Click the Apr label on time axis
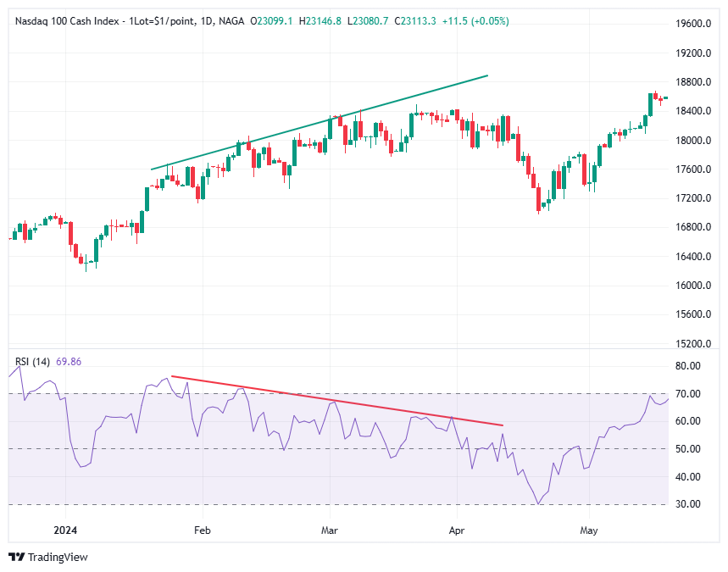The width and height of the screenshot is (728, 572). [456, 531]
